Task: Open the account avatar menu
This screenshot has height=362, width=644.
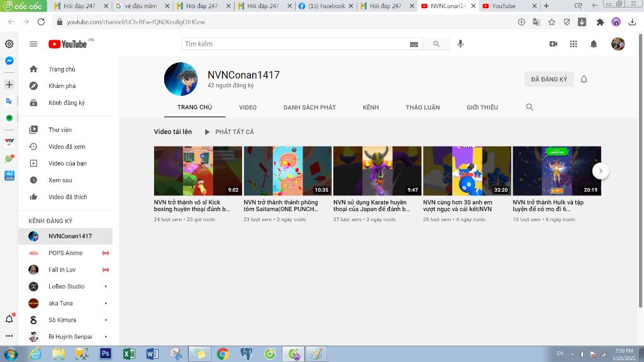Action: [x=618, y=44]
